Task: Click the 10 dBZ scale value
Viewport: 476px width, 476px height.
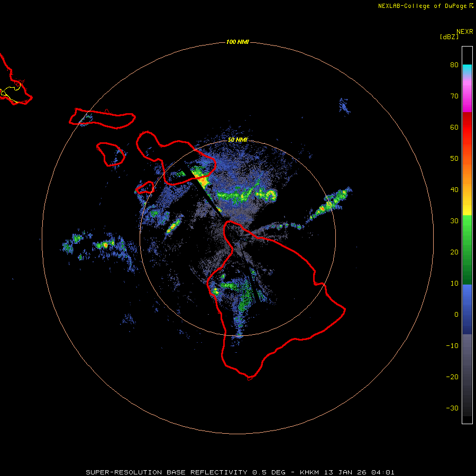Action: coord(454,283)
